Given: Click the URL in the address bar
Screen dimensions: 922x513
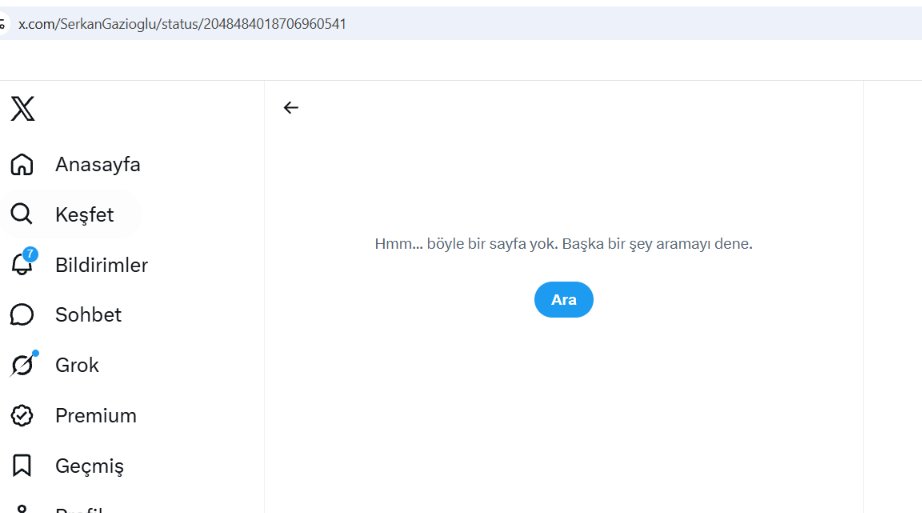Looking at the screenshot, I should pos(182,24).
